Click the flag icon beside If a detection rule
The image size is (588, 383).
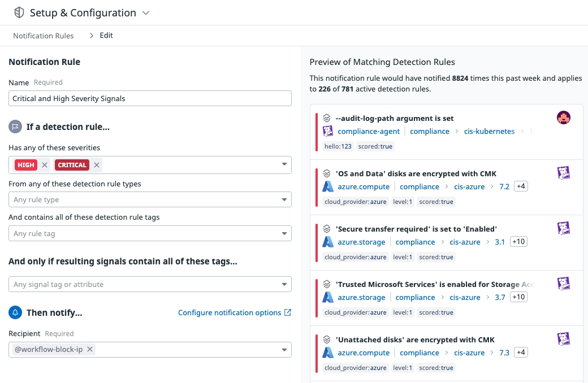click(15, 127)
